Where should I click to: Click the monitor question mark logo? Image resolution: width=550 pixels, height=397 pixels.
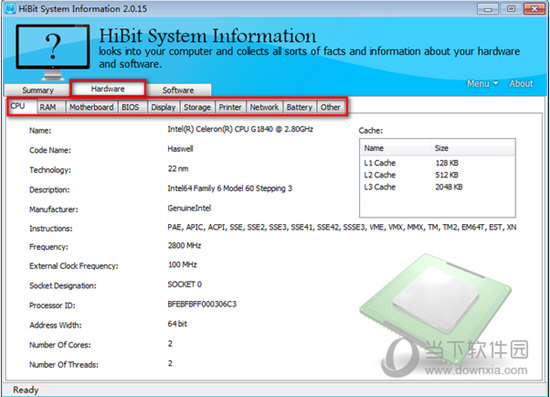pos(53,52)
